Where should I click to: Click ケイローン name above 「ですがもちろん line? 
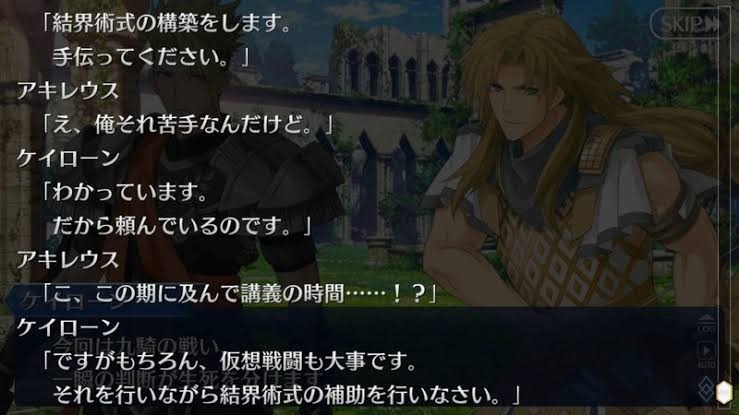coord(68,327)
